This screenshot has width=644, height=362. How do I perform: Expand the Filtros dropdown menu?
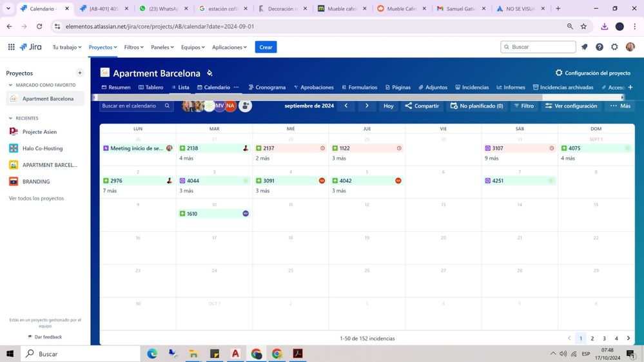point(134,47)
